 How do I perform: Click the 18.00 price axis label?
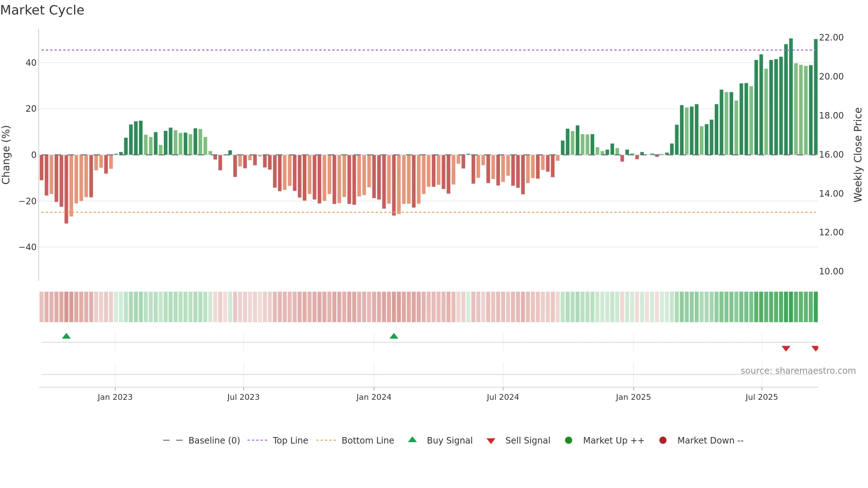[831, 116]
